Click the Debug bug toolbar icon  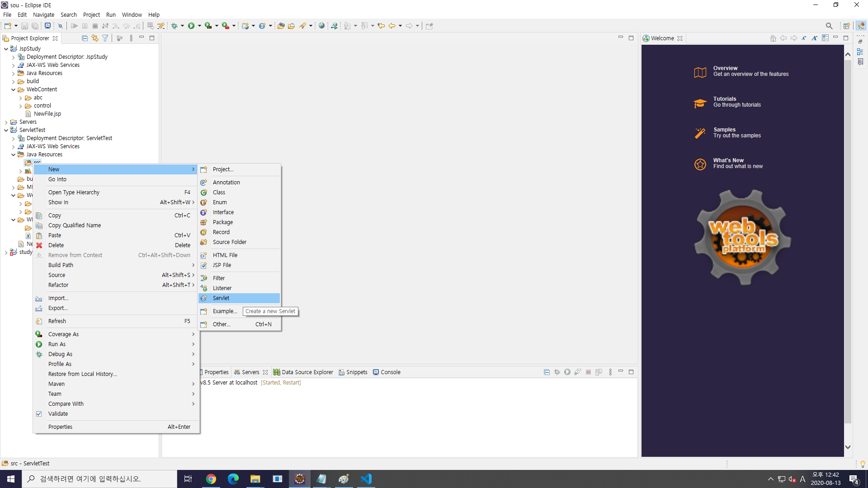pyautogui.click(x=174, y=26)
